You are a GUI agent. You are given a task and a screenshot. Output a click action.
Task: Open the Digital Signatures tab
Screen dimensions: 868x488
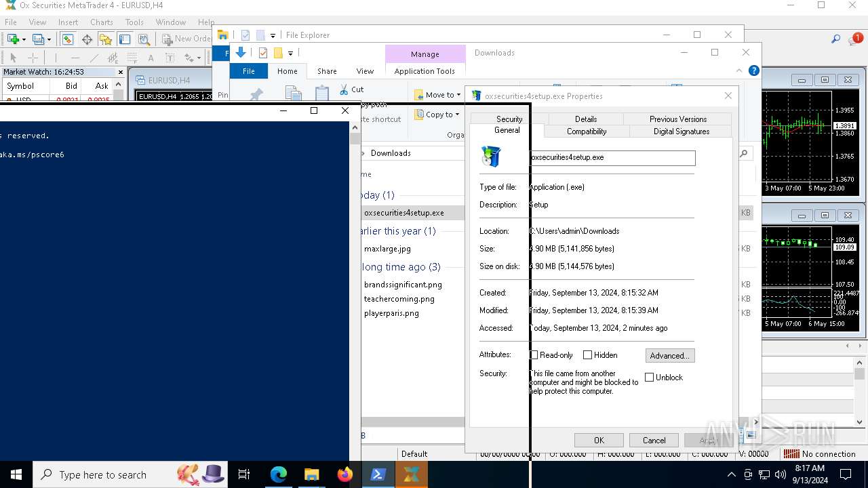point(682,131)
